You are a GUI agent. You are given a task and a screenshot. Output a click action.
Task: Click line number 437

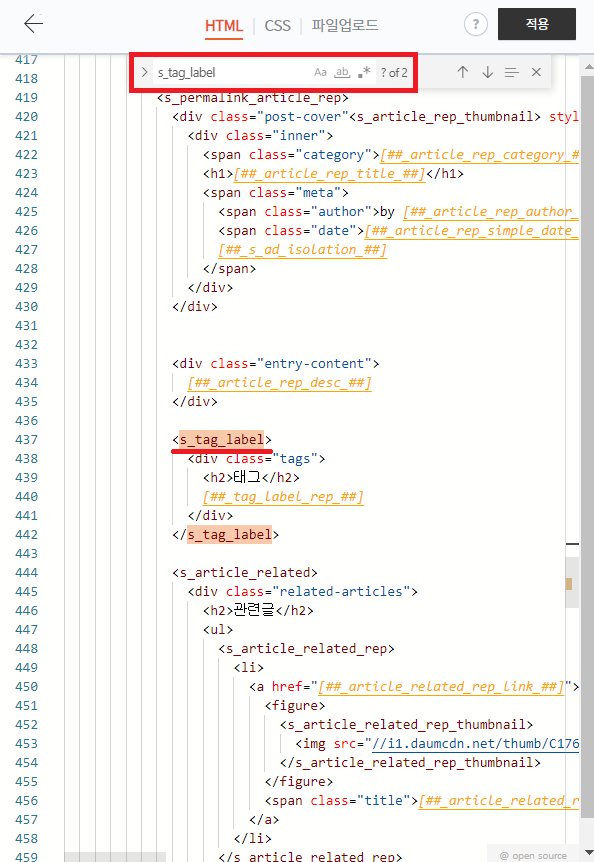click(x=26, y=440)
